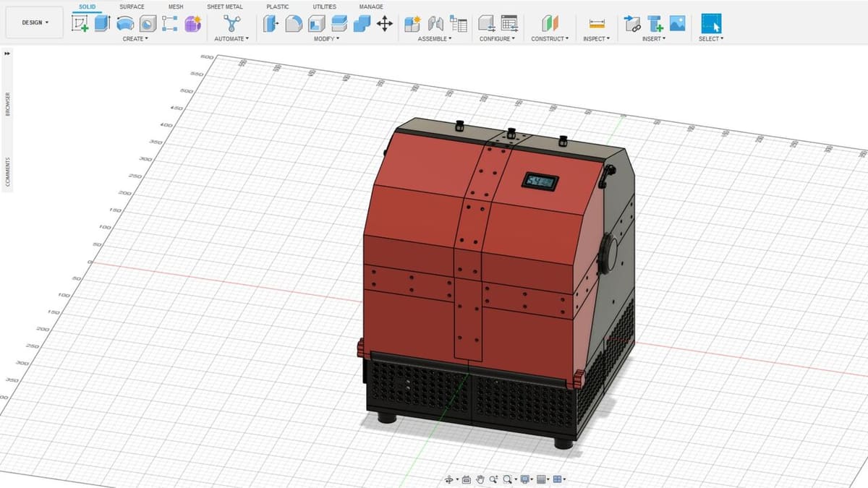Open the PLASTIC tab

click(278, 7)
